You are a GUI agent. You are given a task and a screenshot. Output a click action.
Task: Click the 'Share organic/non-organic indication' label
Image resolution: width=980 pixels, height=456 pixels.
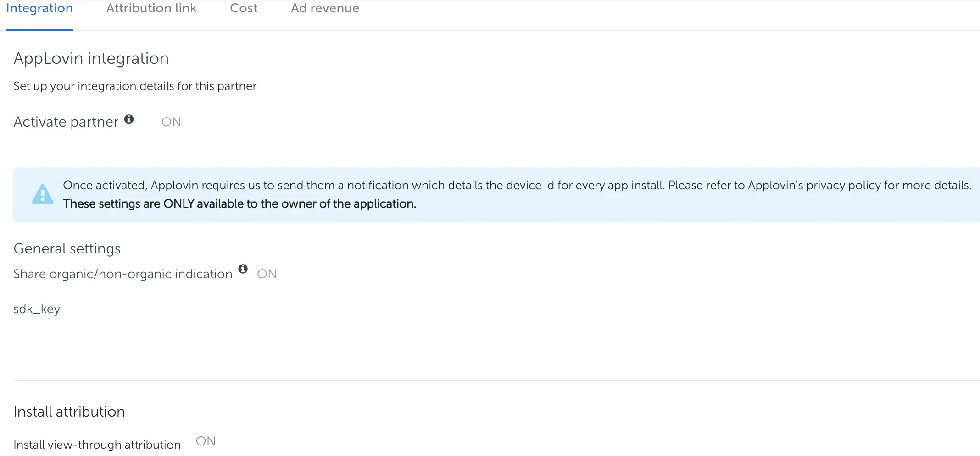[x=123, y=274]
